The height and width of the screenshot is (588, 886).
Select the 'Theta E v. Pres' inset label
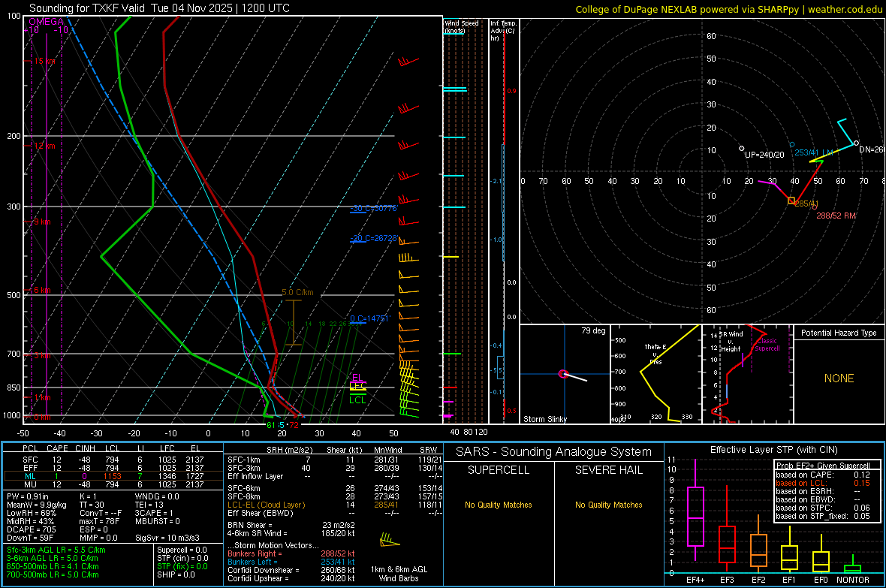pyautogui.click(x=655, y=354)
